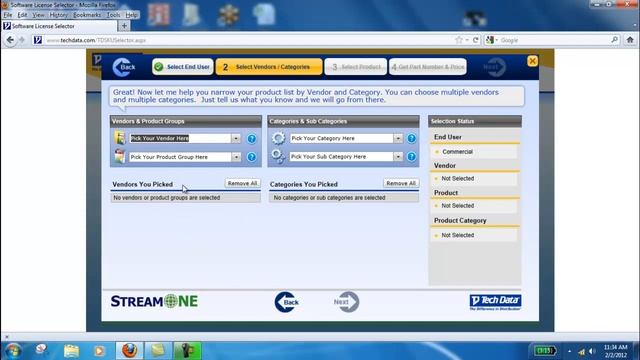Image resolution: width=640 pixels, height=360 pixels.
Task: Open Firefox from the taskbar
Action: 129,351
